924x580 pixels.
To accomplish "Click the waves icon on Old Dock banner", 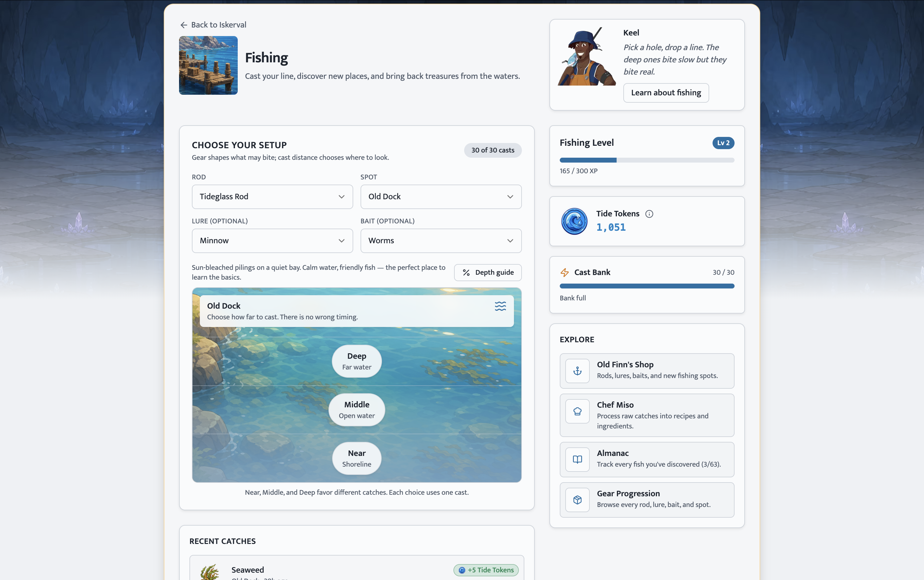I will click(x=500, y=306).
